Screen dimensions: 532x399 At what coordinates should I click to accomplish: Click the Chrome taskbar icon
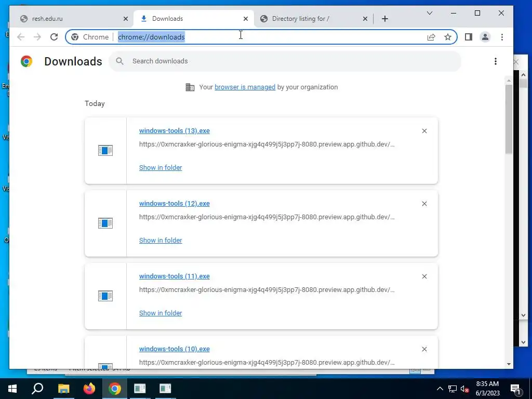tap(115, 389)
